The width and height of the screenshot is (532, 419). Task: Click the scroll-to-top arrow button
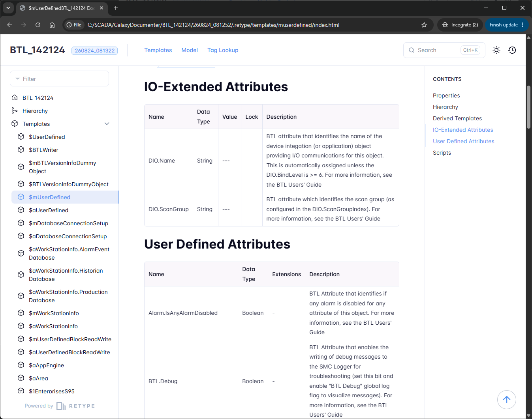[507, 400]
